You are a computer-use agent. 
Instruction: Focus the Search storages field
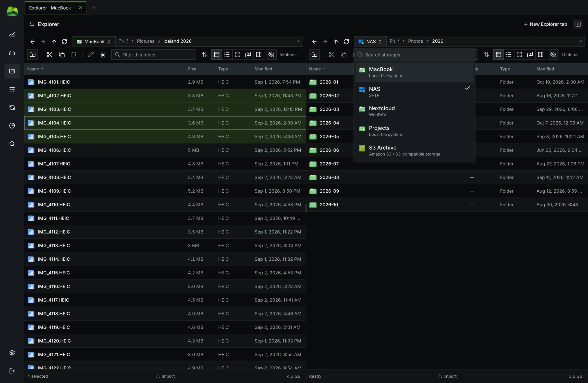pos(414,55)
